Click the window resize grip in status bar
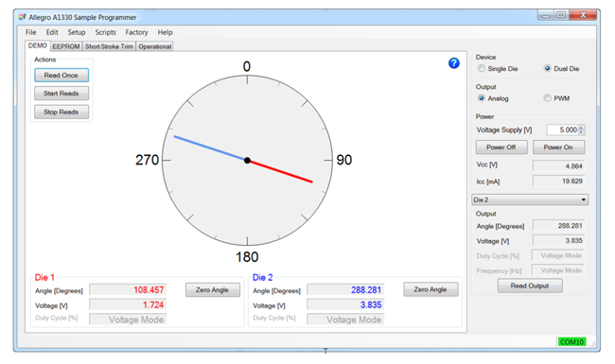 tap(593, 344)
